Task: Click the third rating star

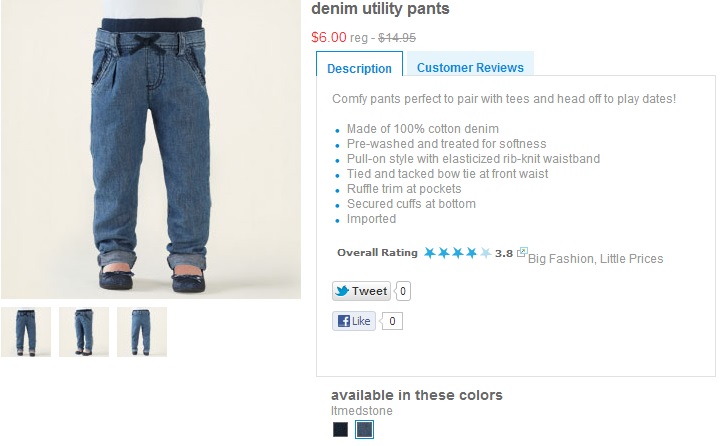Action: click(458, 253)
